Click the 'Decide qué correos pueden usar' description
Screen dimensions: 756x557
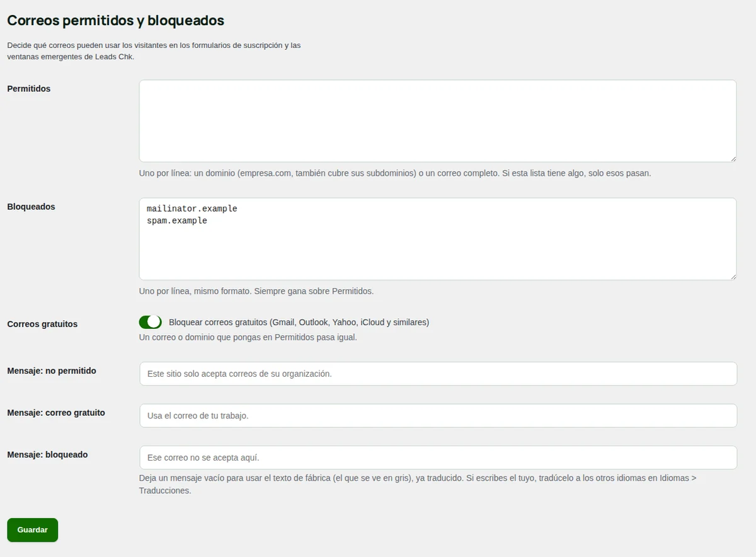coord(154,51)
